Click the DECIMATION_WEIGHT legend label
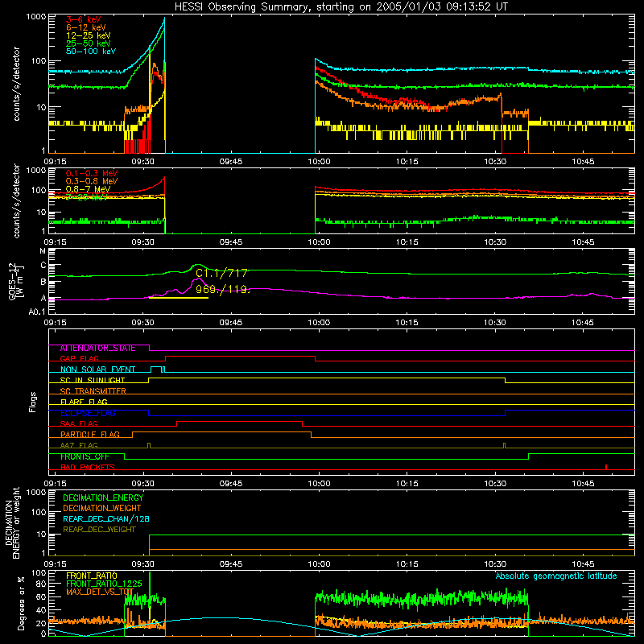644x644 pixels. [x=102, y=509]
